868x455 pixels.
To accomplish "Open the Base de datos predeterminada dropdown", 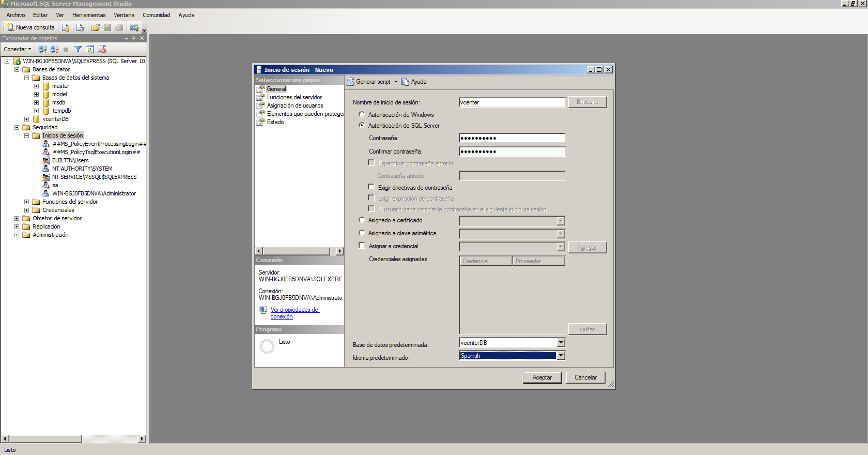I will pos(561,342).
